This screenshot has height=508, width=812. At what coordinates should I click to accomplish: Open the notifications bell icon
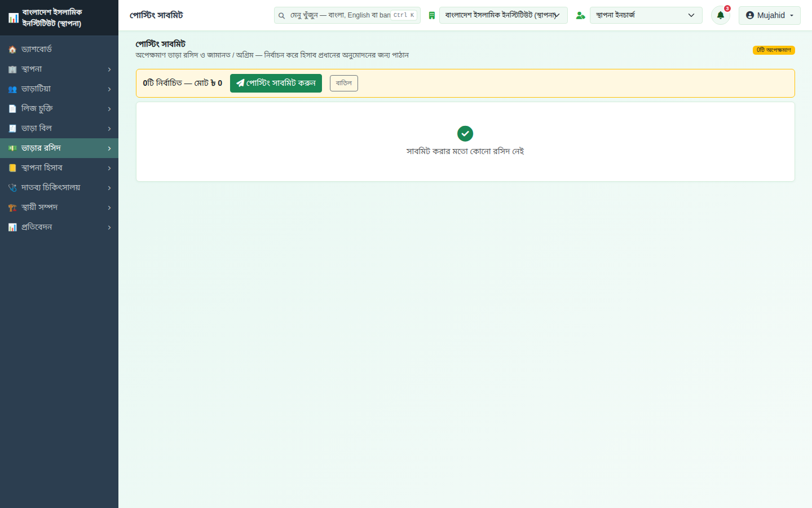(x=720, y=15)
